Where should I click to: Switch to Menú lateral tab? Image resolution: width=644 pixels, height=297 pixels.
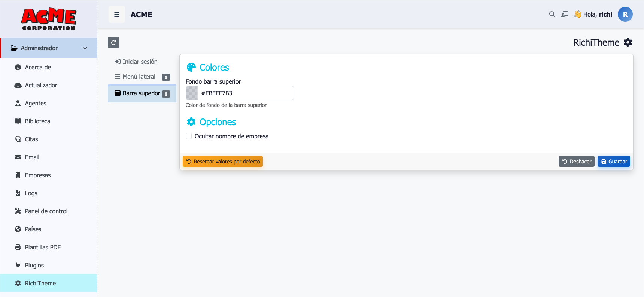coord(139,76)
